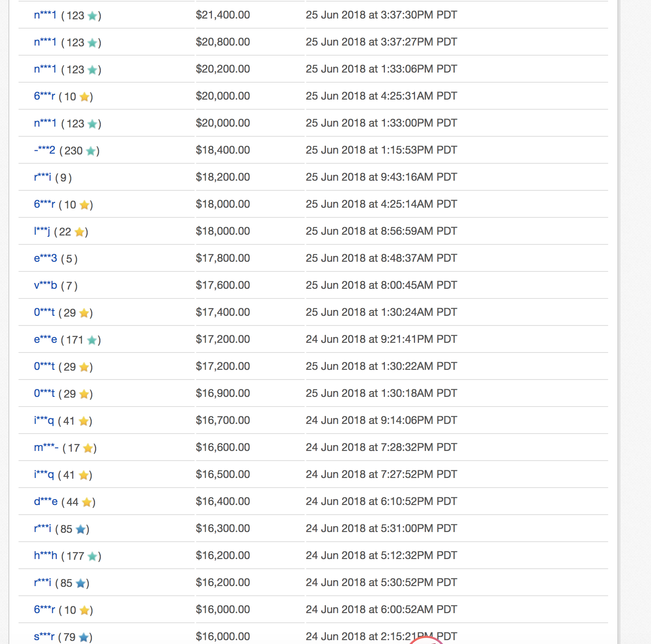This screenshot has height=644, width=651.
Task: Open bidder n***1 on the $20,800.00 bid
Action: pyautogui.click(x=45, y=42)
